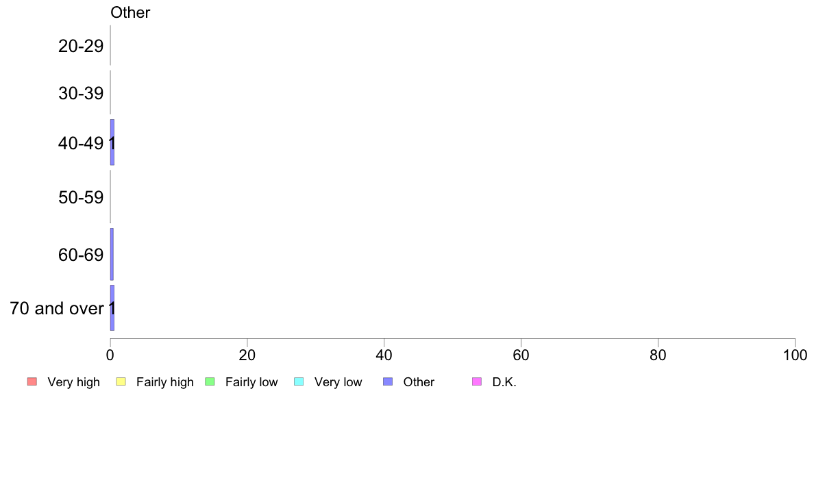Click the 20-29 category label
The height and width of the screenshot is (504, 814).
[x=81, y=46]
